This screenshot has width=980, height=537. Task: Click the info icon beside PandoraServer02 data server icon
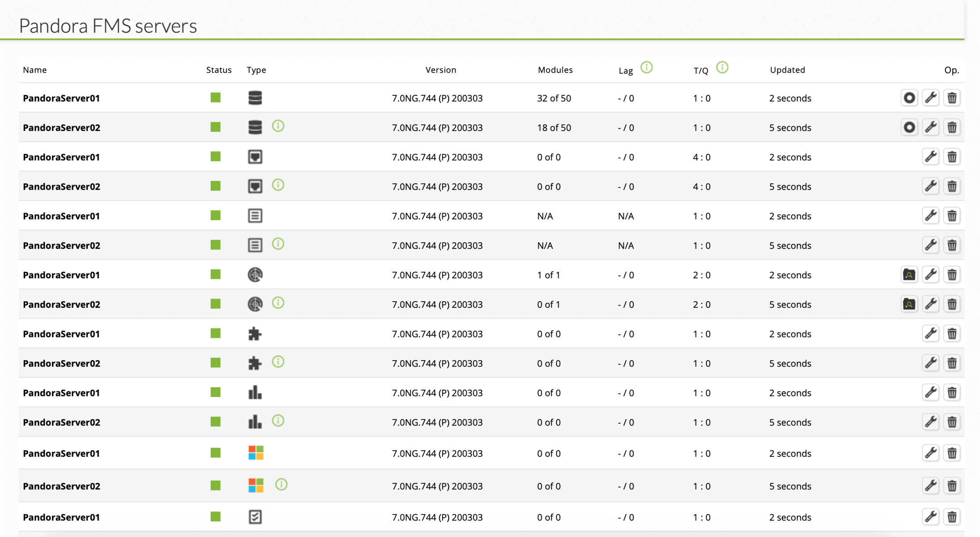(x=278, y=126)
